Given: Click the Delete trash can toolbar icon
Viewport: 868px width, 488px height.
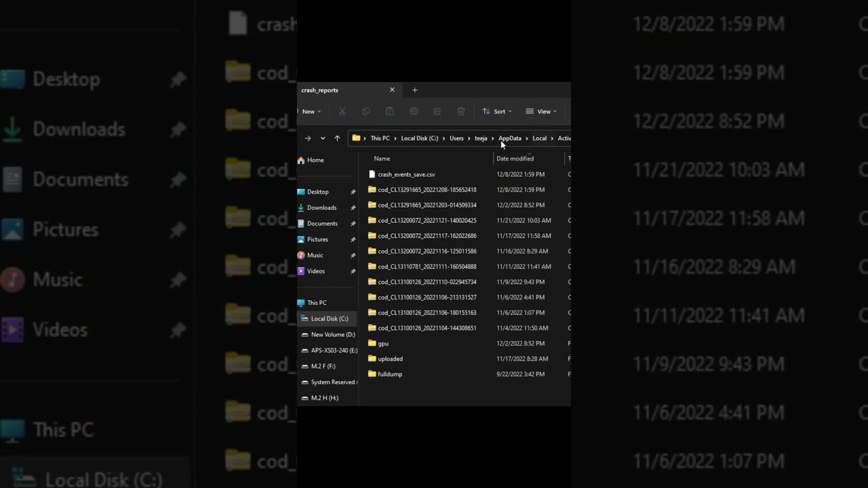Looking at the screenshot, I should (x=461, y=111).
